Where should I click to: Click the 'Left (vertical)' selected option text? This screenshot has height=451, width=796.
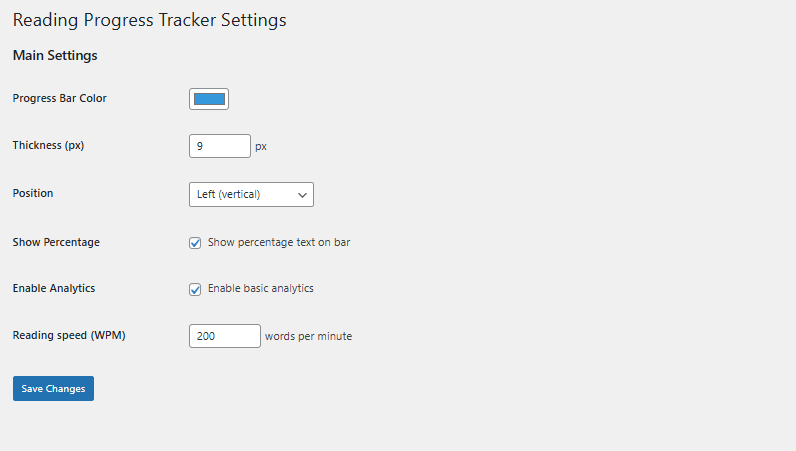tap(229, 194)
